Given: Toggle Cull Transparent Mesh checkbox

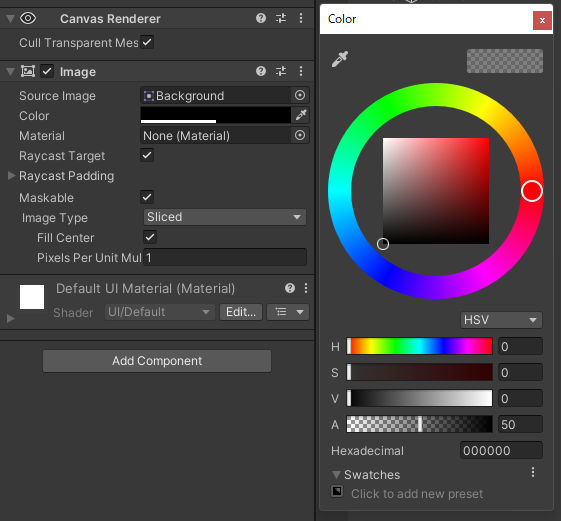Looking at the screenshot, I should pyautogui.click(x=147, y=42).
